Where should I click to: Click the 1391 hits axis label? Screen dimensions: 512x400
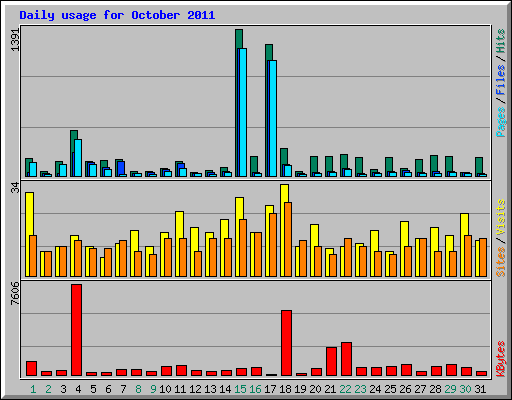pos(16,39)
